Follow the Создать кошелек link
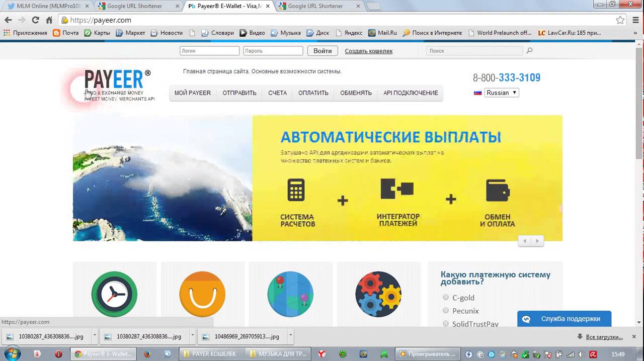The image size is (644, 361). pyautogui.click(x=369, y=51)
